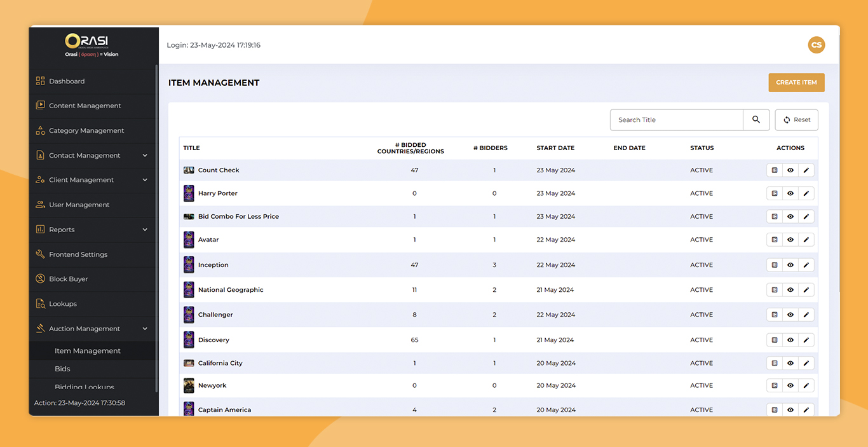View the Count Check item via eye icon

click(x=790, y=170)
